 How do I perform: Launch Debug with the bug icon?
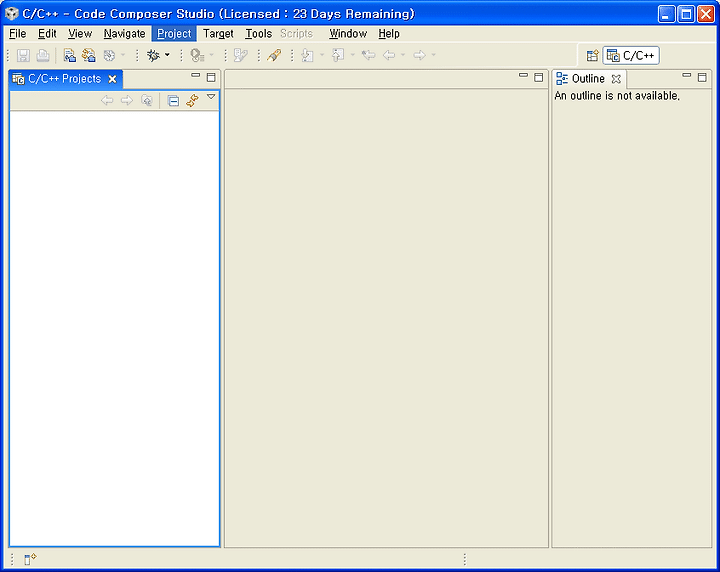(153, 56)
